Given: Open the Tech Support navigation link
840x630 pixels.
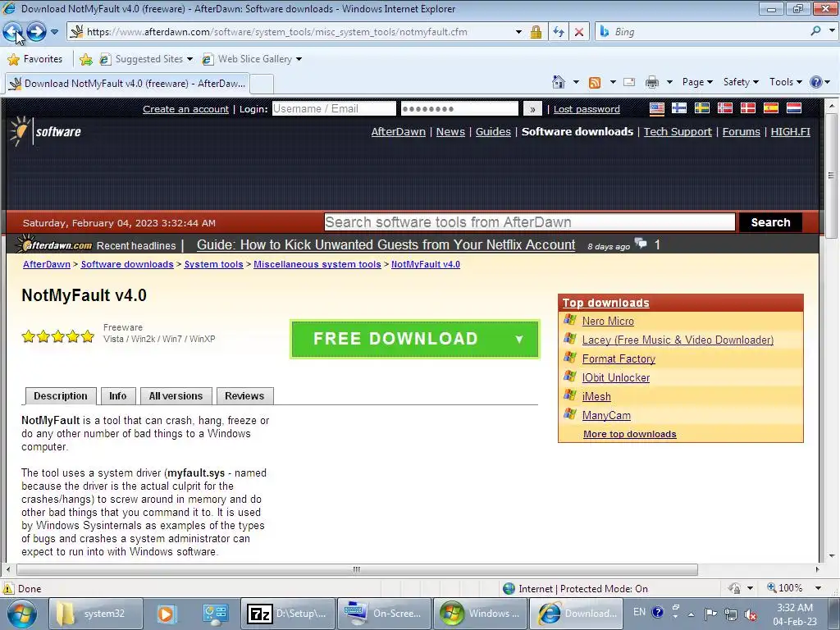Looking at the screenshot, I should coord(678,132).
